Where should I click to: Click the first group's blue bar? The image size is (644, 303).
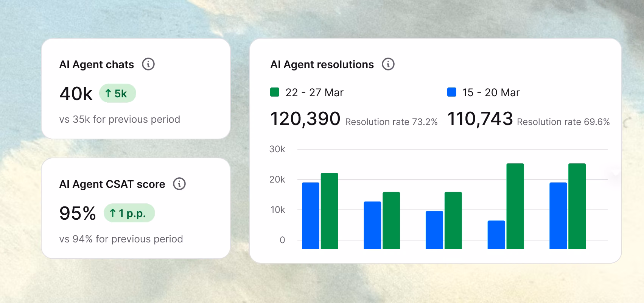[311, 216]
